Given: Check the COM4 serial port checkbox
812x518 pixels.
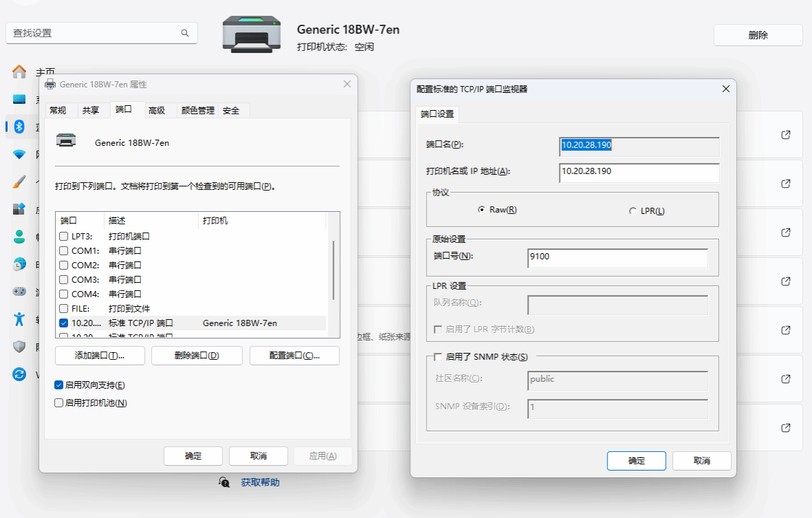Looking at the screenshot, I should tap(64, 294).
